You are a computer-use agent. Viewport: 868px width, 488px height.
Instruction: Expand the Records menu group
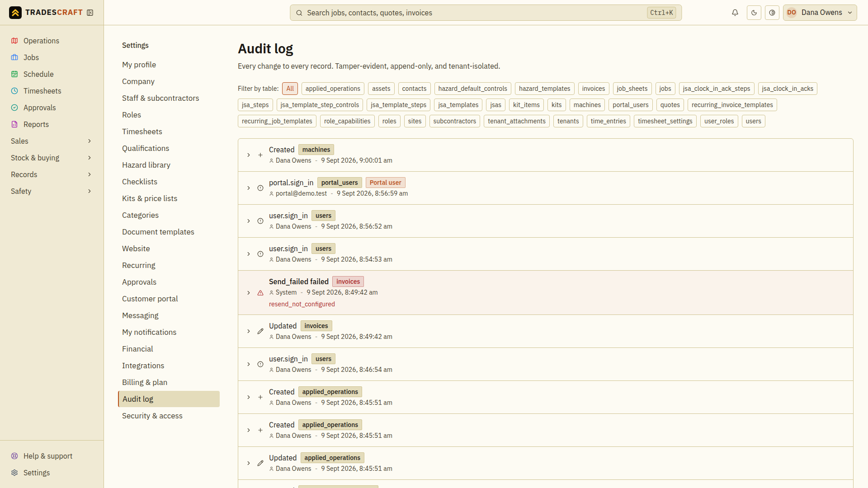52,174
